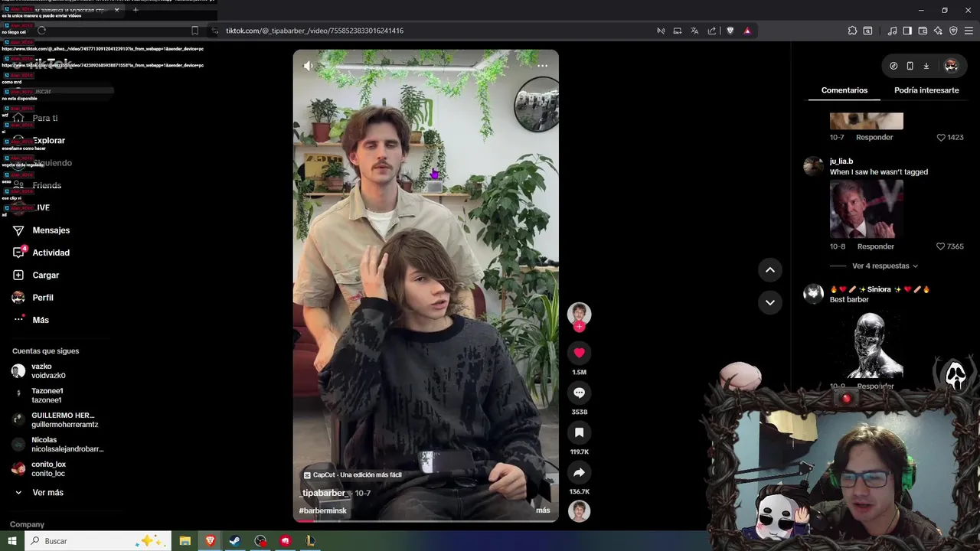Open a new browser tab
Image resolution: width=980 pixels, height=551 pixels.
pyautogui.click(x=136, y=10)
